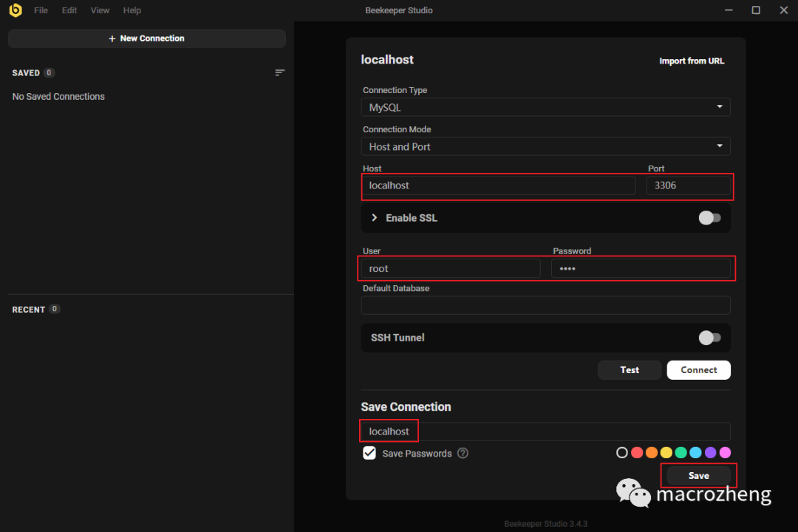Open the Help menu

[x=132, y=10]
